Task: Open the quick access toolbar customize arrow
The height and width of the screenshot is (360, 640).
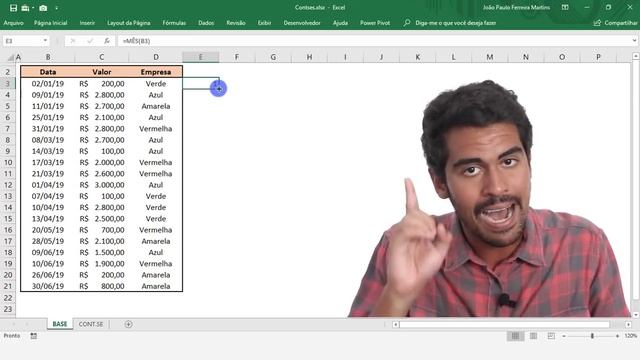Action: point(56,8)
